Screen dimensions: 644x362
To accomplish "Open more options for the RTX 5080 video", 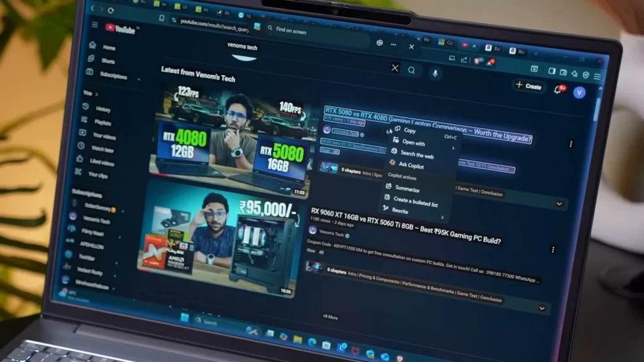I will pos(570,144).
